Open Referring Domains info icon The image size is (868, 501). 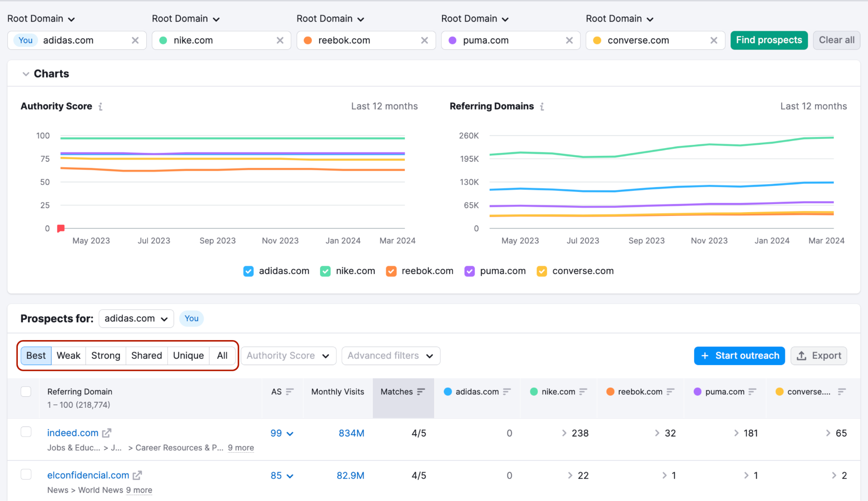pyautogui.click(x=542, y=107)
